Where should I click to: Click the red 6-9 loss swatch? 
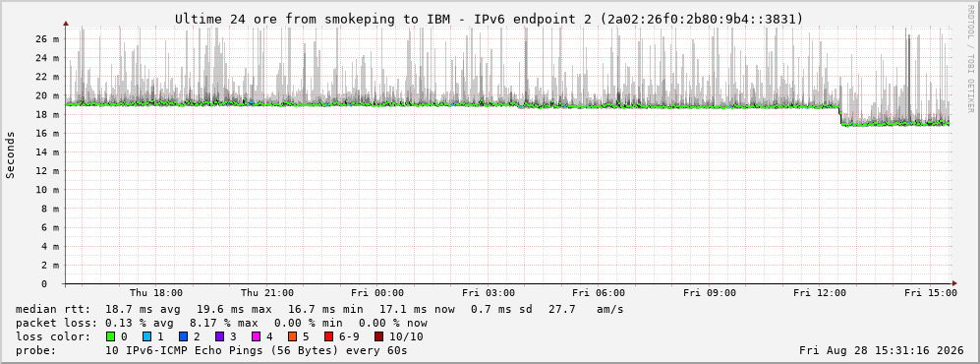click(328, 336)
